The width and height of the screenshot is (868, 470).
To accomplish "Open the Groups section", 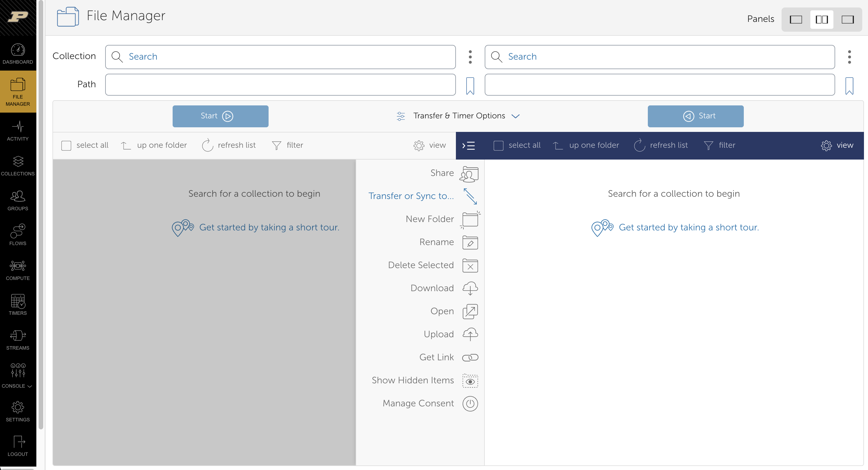I will [18, 201].
